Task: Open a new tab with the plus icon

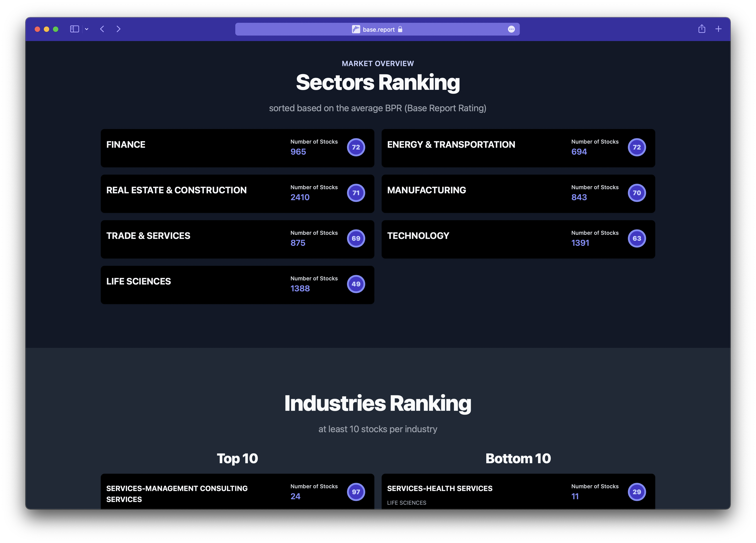Action: (718, 29)
